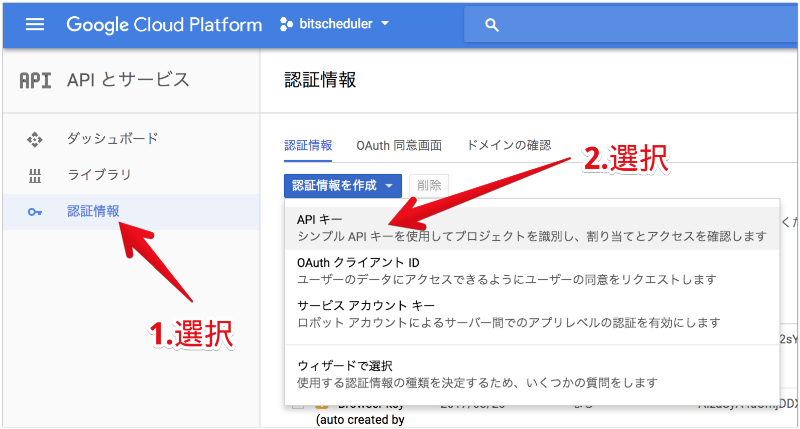Choose OAuth クライアント ID menu option
The width and height of the screenshot is (800, 429).
tap(532, 271)
